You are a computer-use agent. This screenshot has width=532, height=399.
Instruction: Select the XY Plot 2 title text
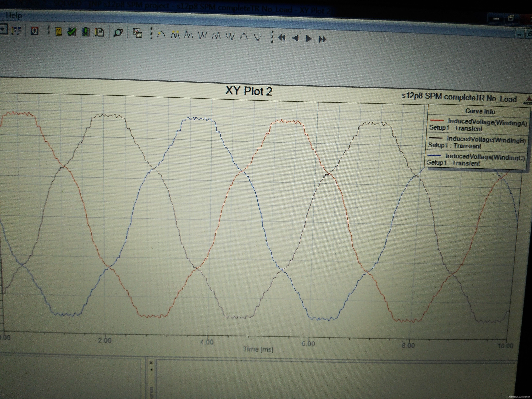(249, 91)
